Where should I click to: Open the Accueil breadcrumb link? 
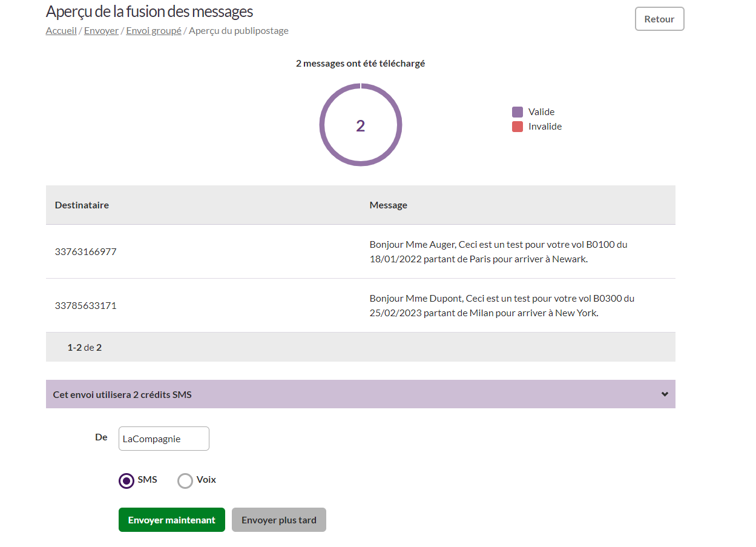[x=61, y=31]
